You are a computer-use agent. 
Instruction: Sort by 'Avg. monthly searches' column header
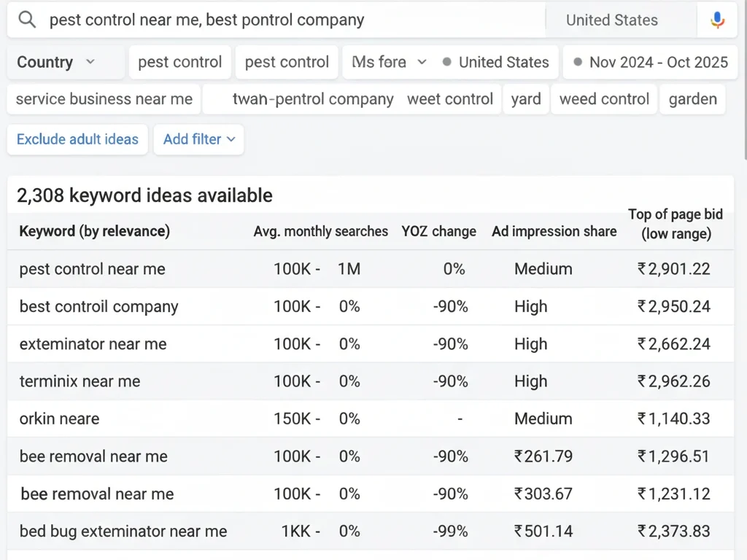click(x=320, y=231)
